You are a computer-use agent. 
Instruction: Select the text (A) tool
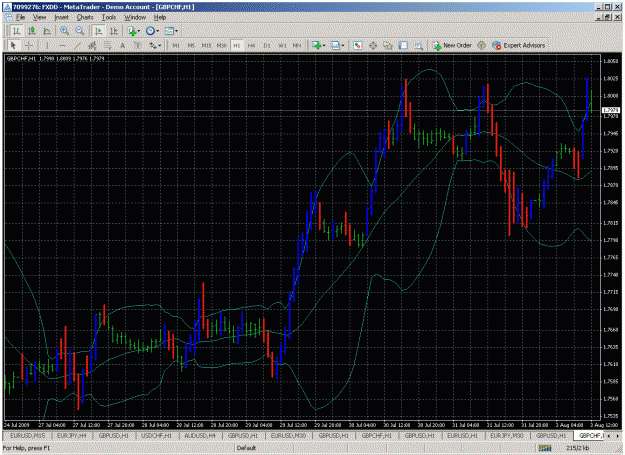pos(122,45)
